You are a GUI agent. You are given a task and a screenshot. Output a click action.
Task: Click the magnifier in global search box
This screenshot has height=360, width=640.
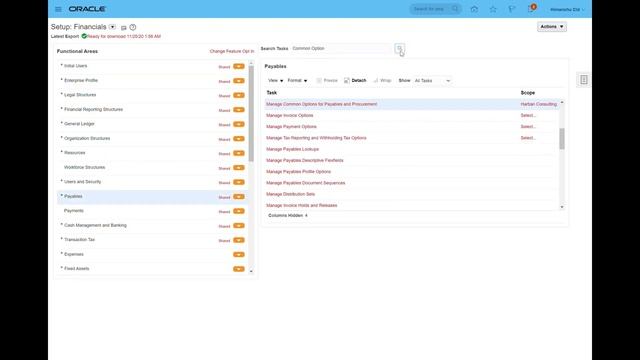point(455,9)
